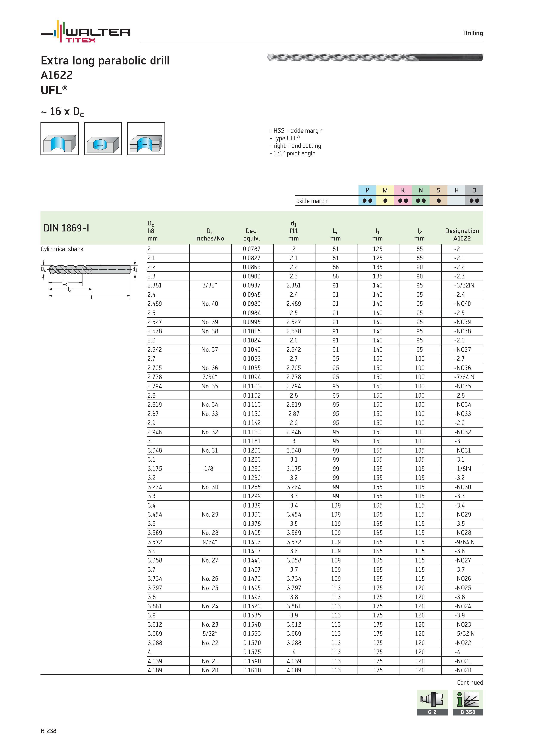Select the "7/64“" inch size cell
Screen dimensions: 534x756
click(x=210, y=377)
